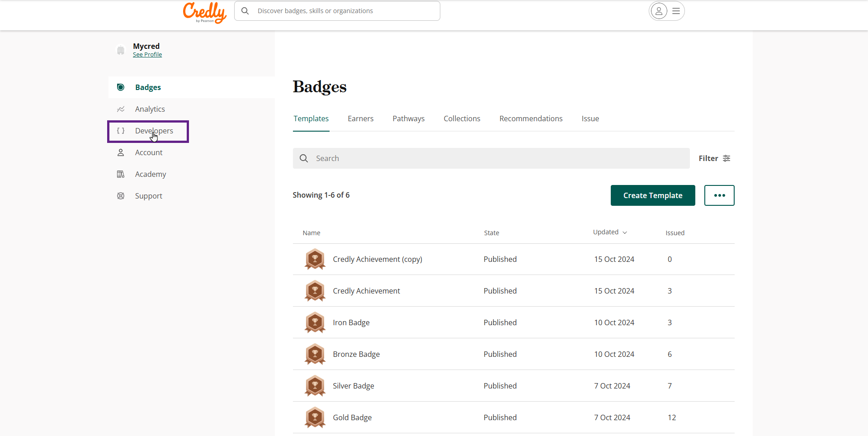Click the Issued column header

coord(675,233)
